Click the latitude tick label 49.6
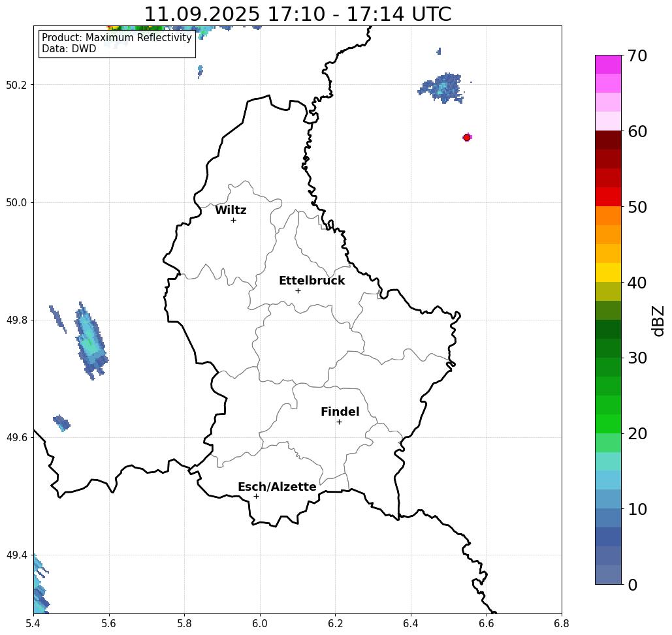 coord(16,438)
